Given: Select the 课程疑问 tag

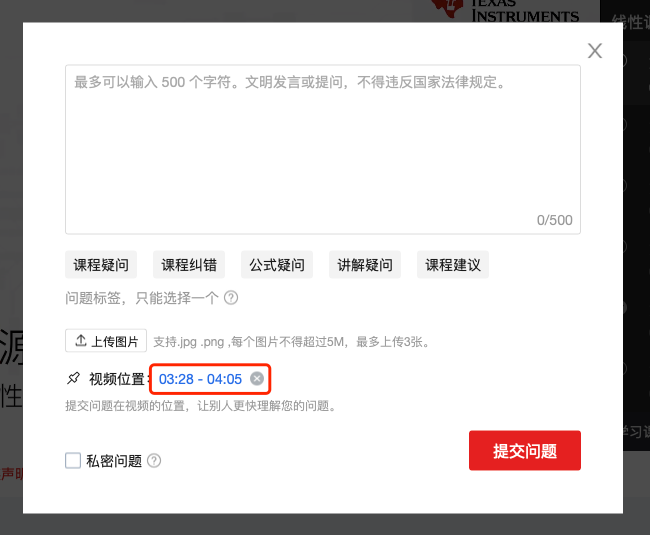Looking at the screenshot, I should (x=101, y=264).
